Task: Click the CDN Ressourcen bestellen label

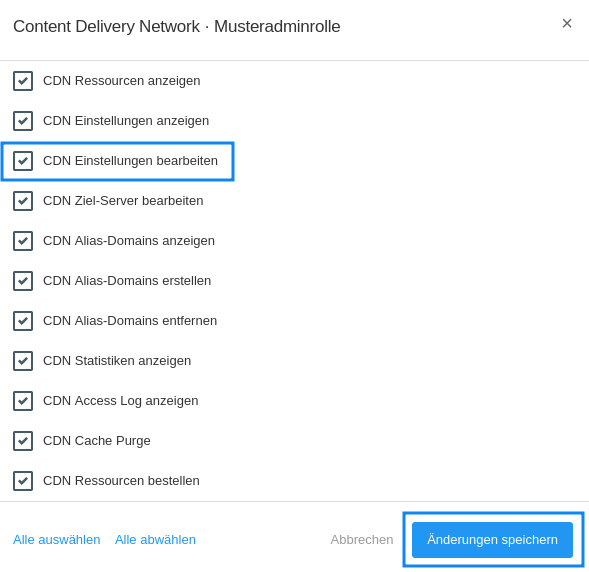Action: tap(121, 481)
